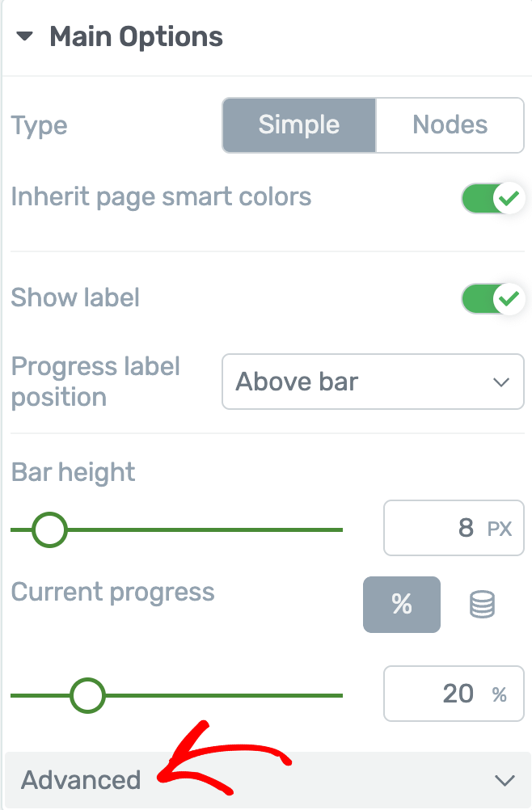Click the Advanced section chevron arrow

point(505,780)
